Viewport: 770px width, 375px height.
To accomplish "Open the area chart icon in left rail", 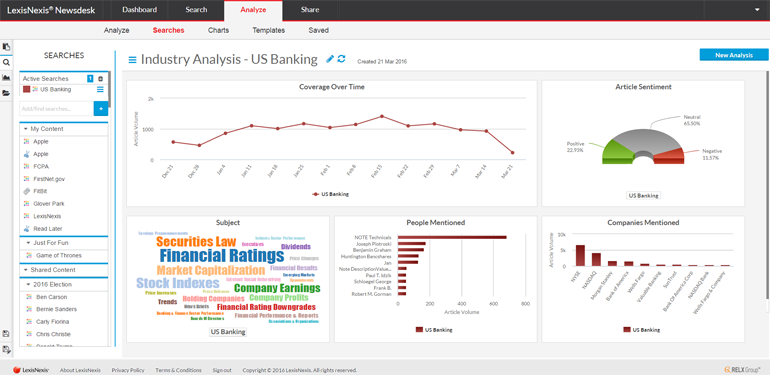I will (x=6, y=78).
